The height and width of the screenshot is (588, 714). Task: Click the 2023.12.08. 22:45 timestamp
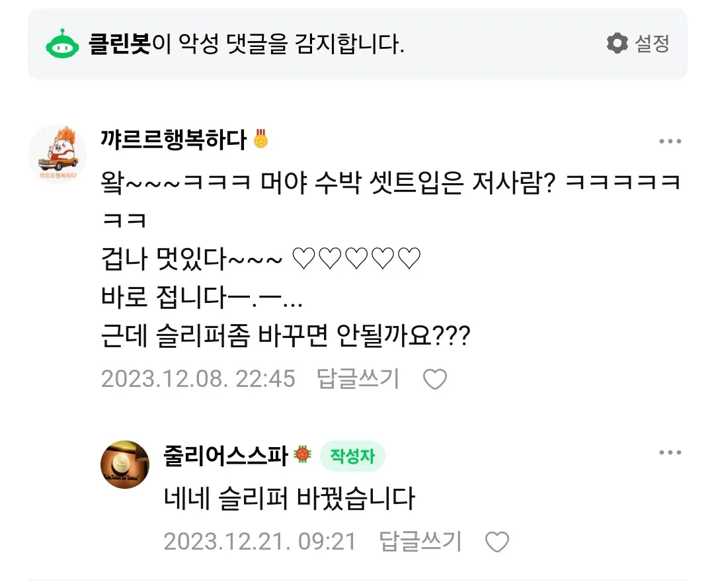point(198,379)
